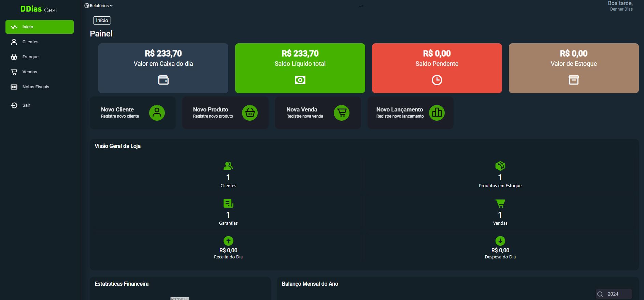Click the cash icon in Saldo Líquido card
Viewport: 644px width, 300px height.
pyautogui.click(x=300, y=80)
